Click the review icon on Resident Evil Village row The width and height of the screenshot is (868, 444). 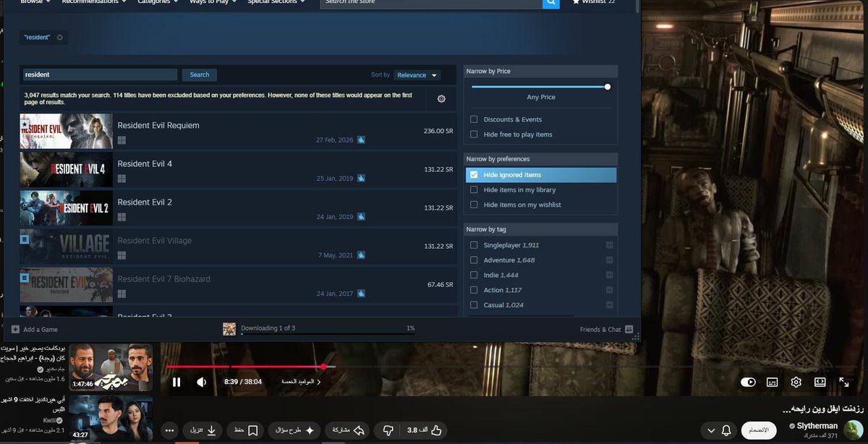coord(361,255)
